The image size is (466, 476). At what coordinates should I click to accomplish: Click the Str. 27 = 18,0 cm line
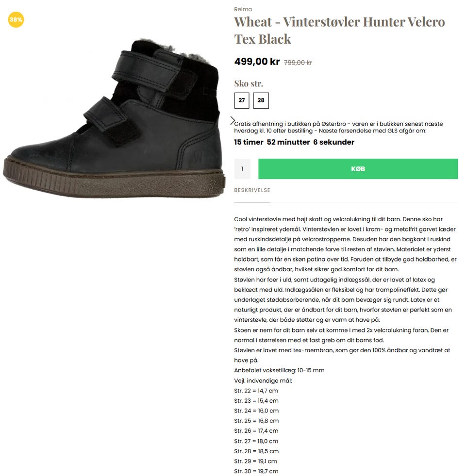pos(256,441)
